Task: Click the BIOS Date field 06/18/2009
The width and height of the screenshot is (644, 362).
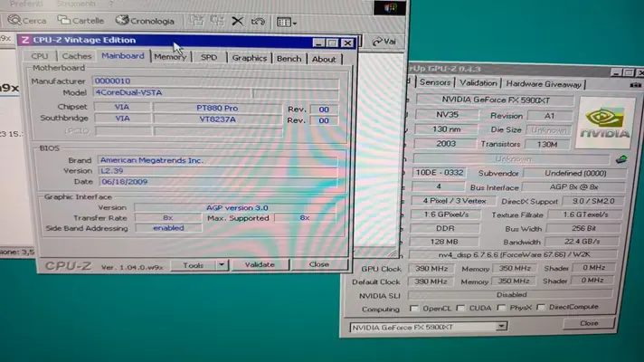Action: coord(218,182)
